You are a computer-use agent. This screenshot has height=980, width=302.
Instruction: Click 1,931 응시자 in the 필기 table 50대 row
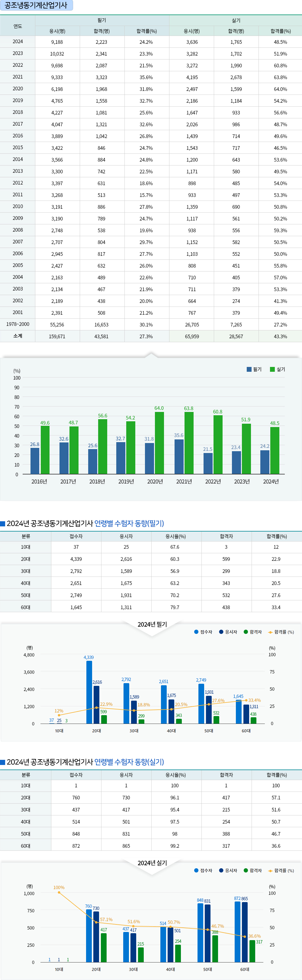click(x=126, y=595)
